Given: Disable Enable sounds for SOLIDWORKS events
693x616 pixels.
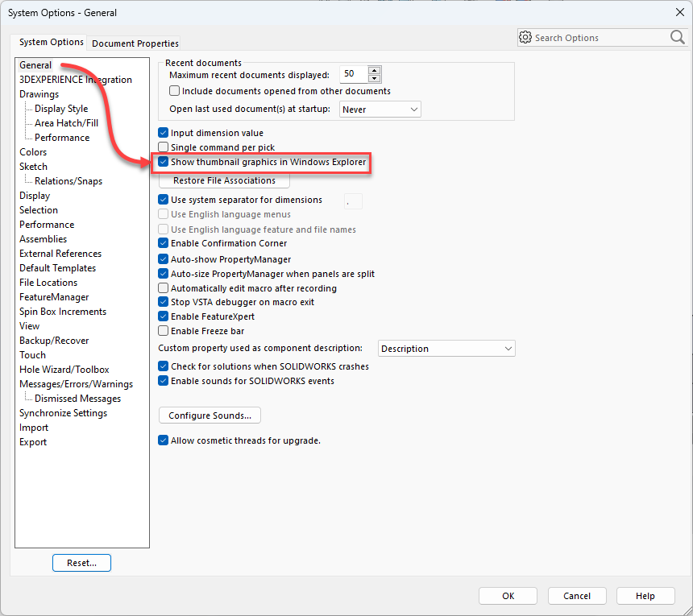Looking at the screenshot, I should (164, 381).
